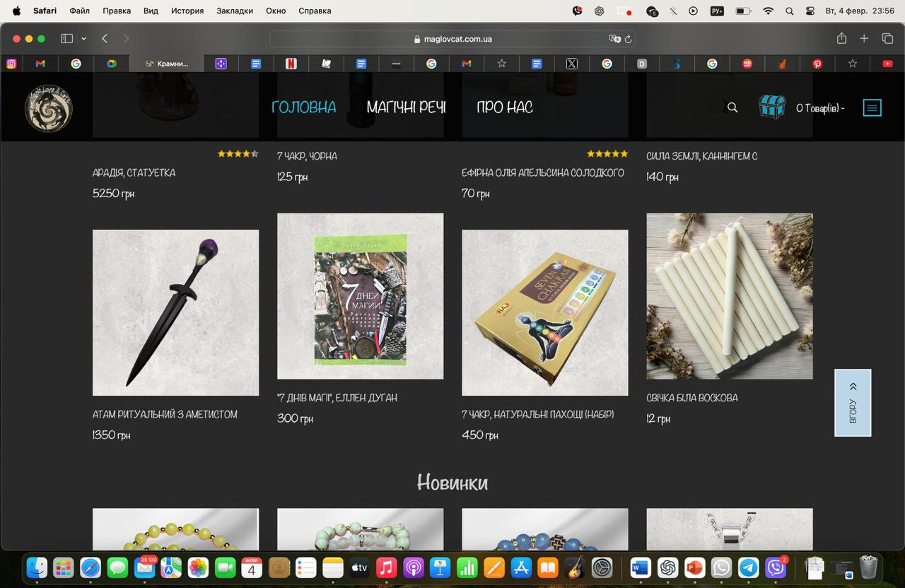
Task: Open macOS Control Center toggles
Action: coord(810,11)
